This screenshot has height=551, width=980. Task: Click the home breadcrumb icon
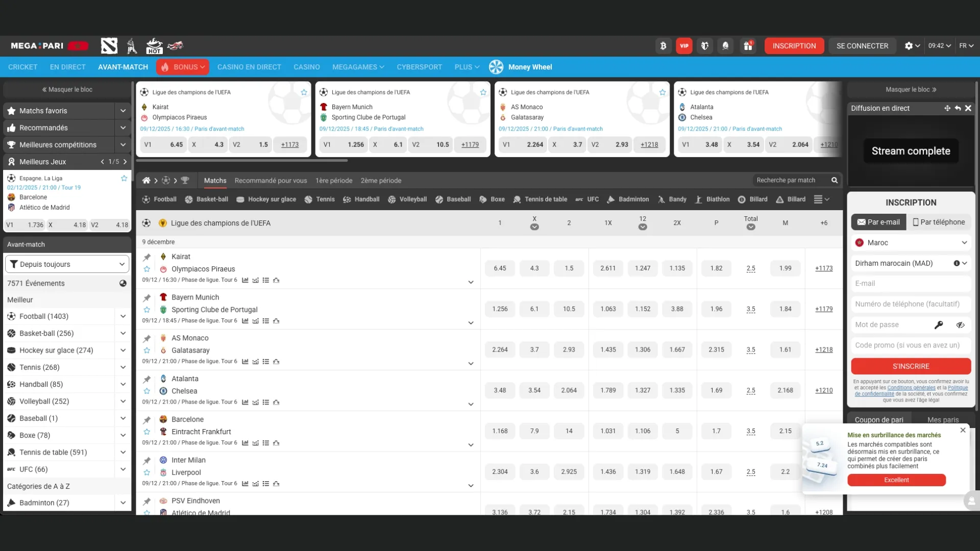146,181
